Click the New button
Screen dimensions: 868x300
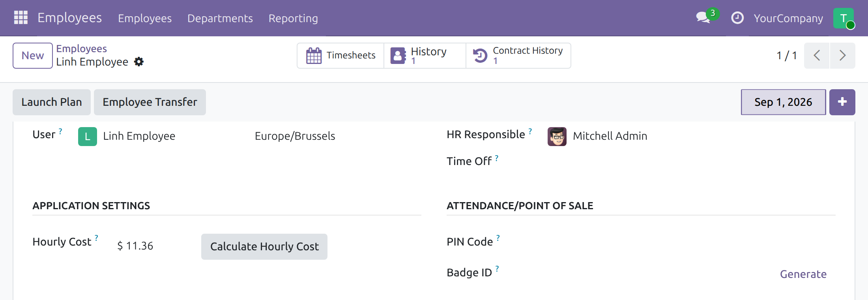pyautogui.click(x=33, y=56)
